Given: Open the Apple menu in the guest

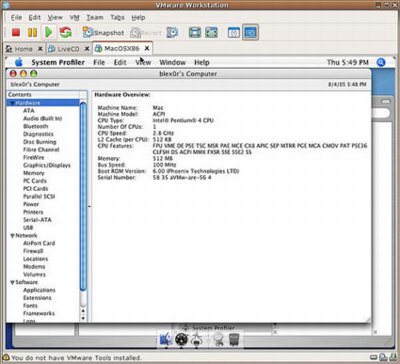Looking at the screenshot, I should pos(19,62).
